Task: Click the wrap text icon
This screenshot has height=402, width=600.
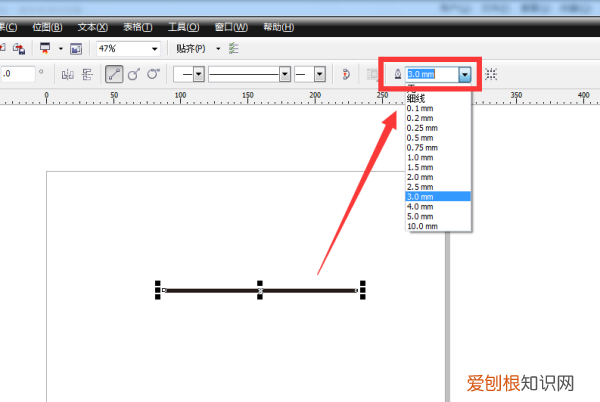Action: click(x=372, y=74)
